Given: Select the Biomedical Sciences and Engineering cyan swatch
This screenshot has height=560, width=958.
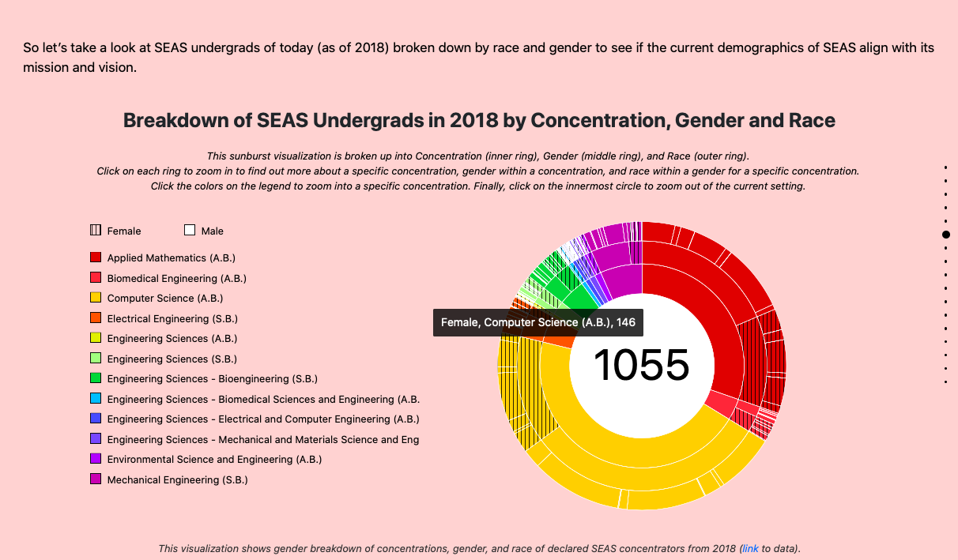Looking at the screenshot, I should 95,399.
